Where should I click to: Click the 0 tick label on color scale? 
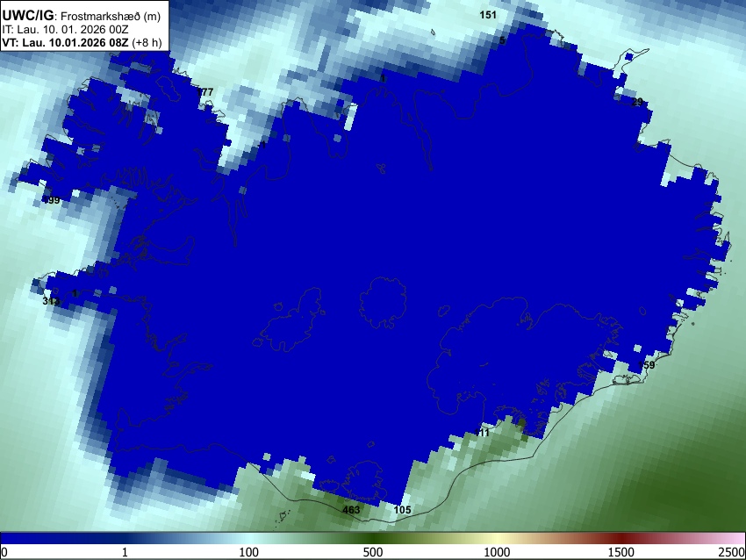(4, 552)
